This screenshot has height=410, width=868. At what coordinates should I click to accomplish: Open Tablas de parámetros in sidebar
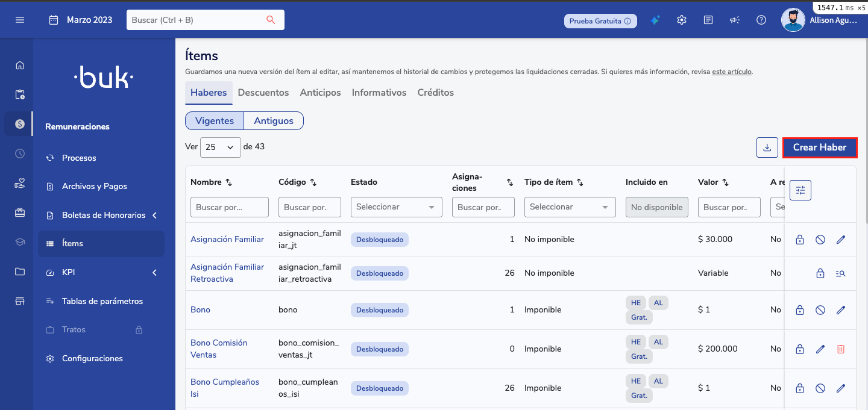(x=102, y=301)
